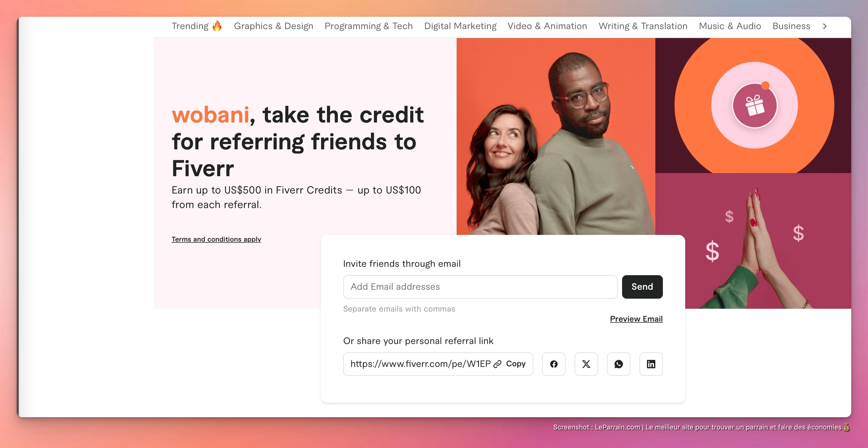Open the Preview Email link
Screen dimensions: 868x448
[636, 319]
